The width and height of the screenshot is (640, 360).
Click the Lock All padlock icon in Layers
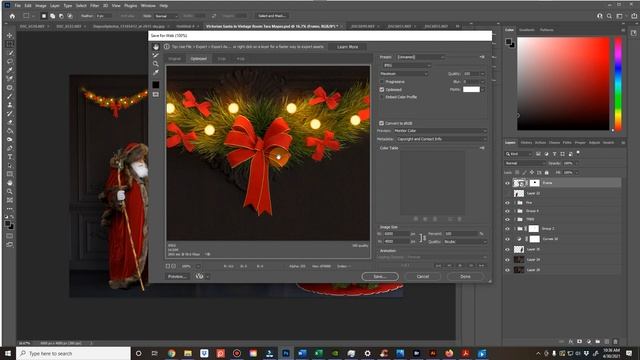[547, 173]
